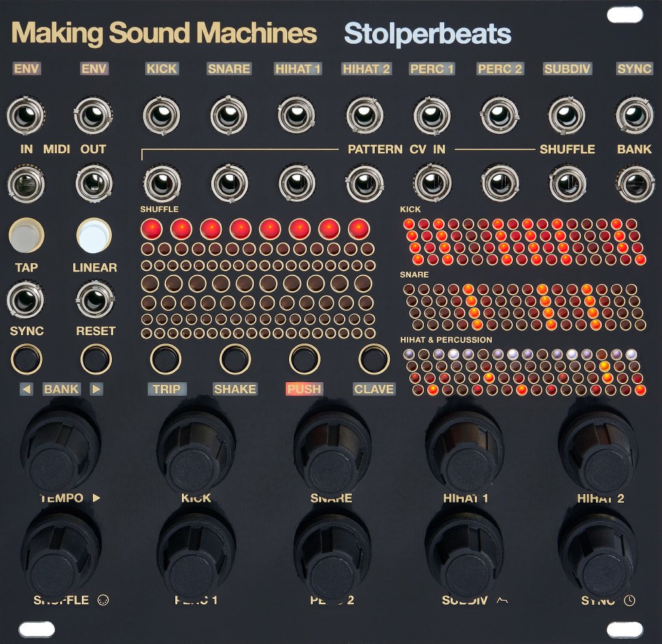
Task: Click the RESET input jack
Action: pyautogui.click(x=95, y=300)
